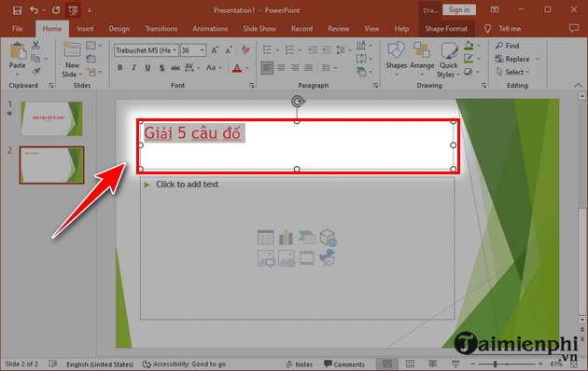Toggle Center paragraph alignment

[281, 68]
